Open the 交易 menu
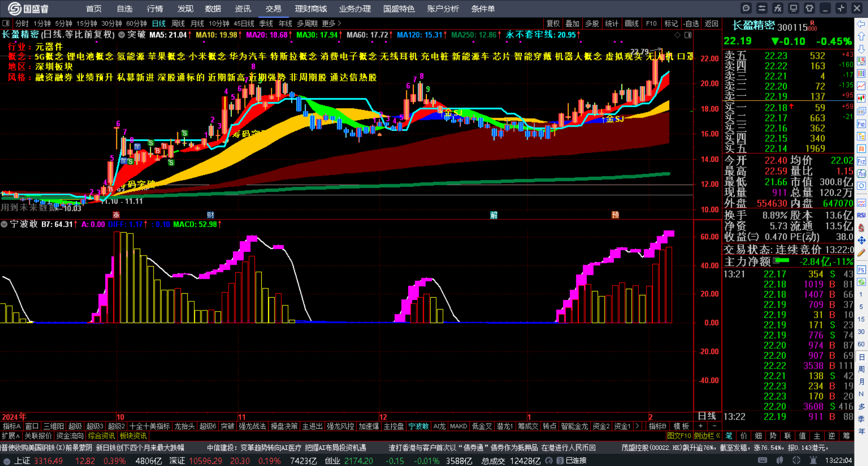868x466 pixels. coord(273,9)
